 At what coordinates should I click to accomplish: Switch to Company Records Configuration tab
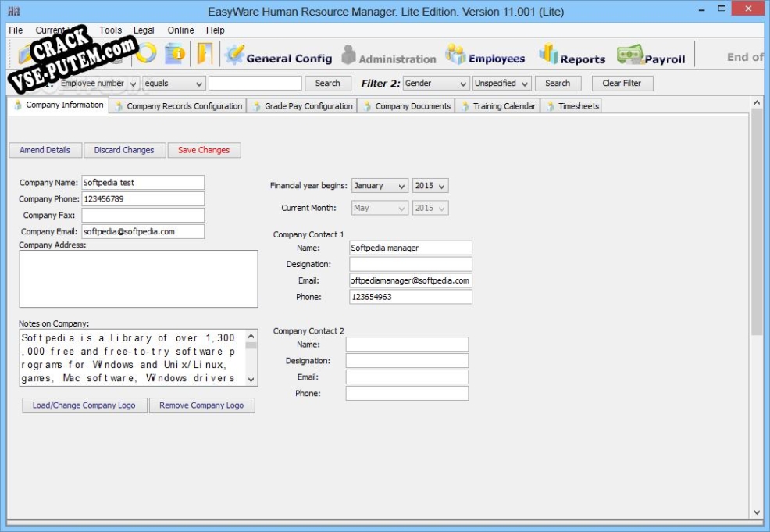coord(178,106)
